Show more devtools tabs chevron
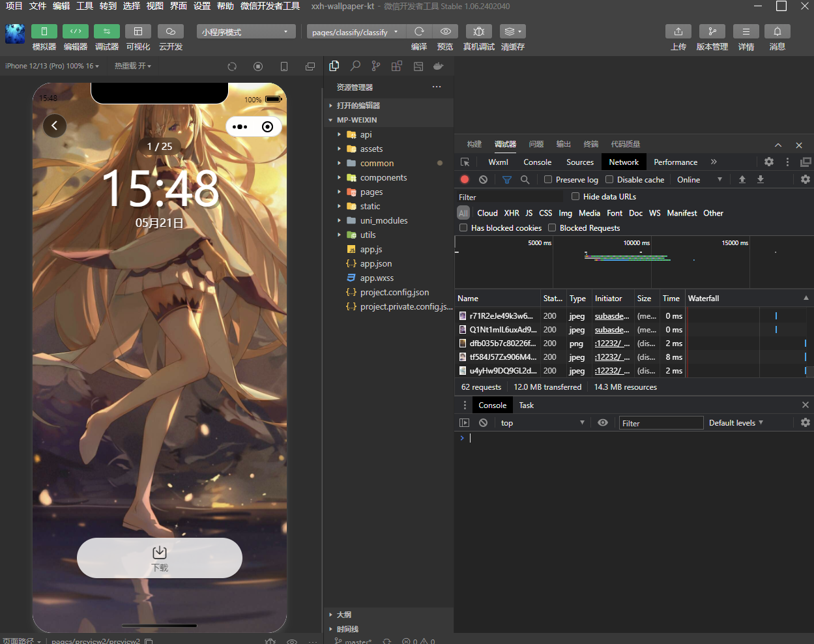Screen dimensions: 814x644 [714, 162]
